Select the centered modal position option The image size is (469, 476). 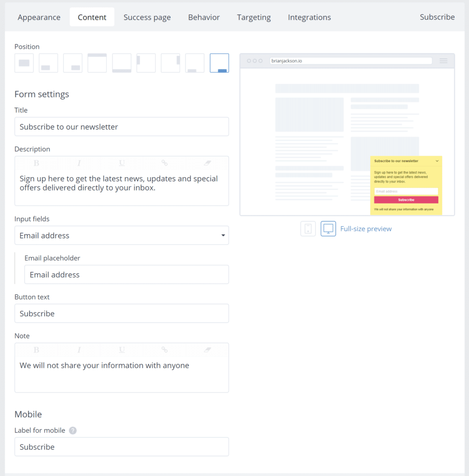tap(24, 63)
